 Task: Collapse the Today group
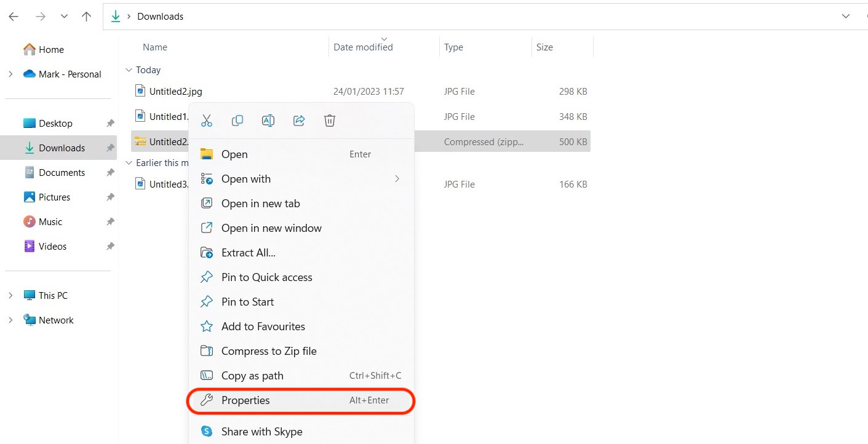pos(128,70)
